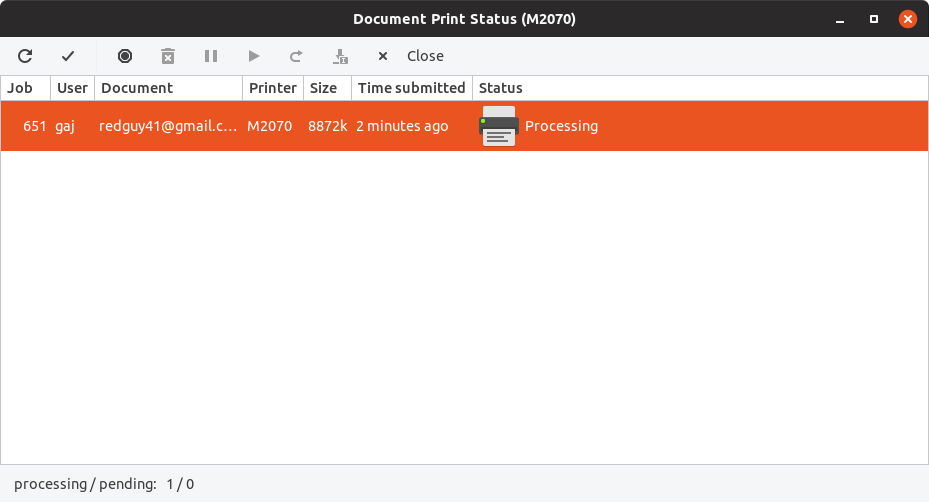Click the Retrieve job download icon

340,56
